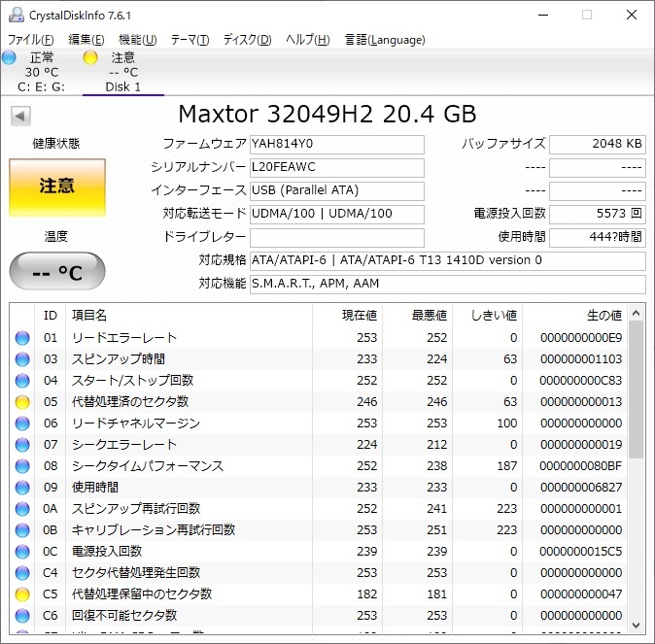655x644 pixels.
Task: Go to previous disk with left arrow
Action: click(x=20, y=116)
